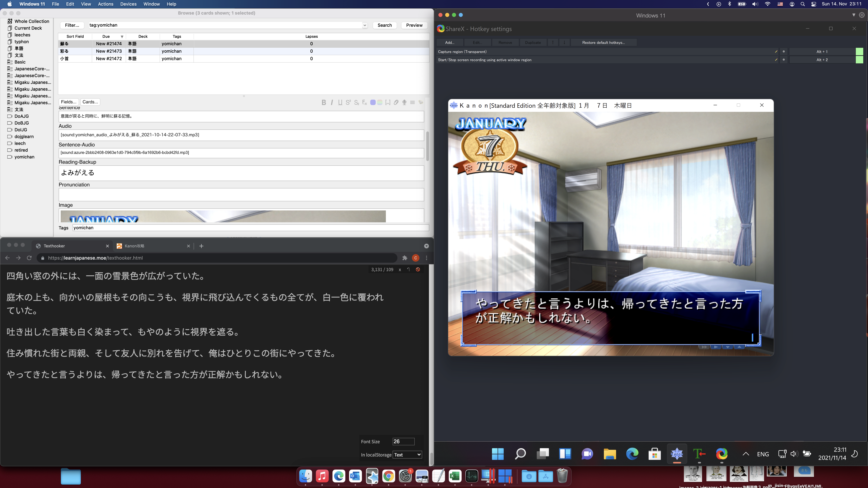This screenshot has height=488, width=868.
Task: Attach media file with paperclip icon
Action: tap(396, 102)
